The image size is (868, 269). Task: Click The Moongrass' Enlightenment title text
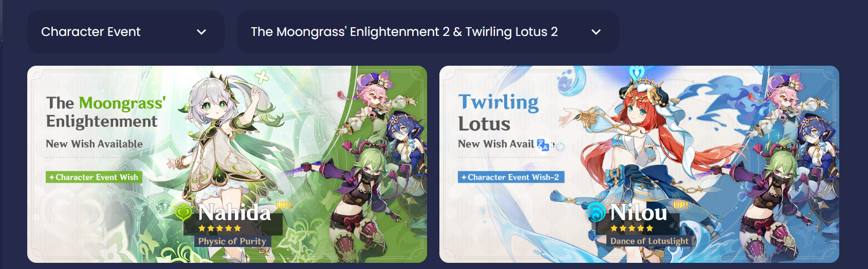[105, 112]
